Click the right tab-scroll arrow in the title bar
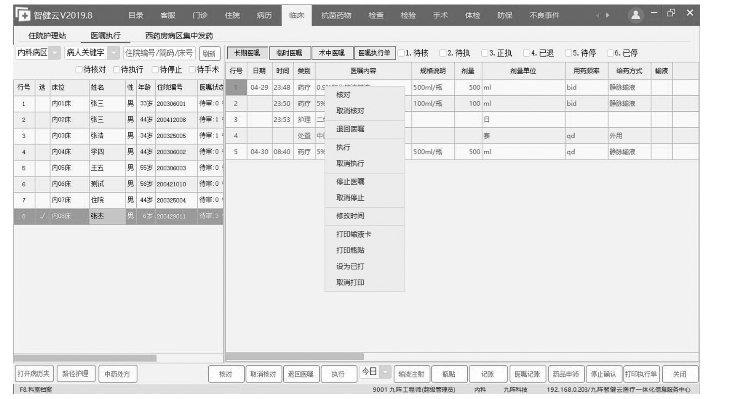729x399 pixels. click(608, 15)
